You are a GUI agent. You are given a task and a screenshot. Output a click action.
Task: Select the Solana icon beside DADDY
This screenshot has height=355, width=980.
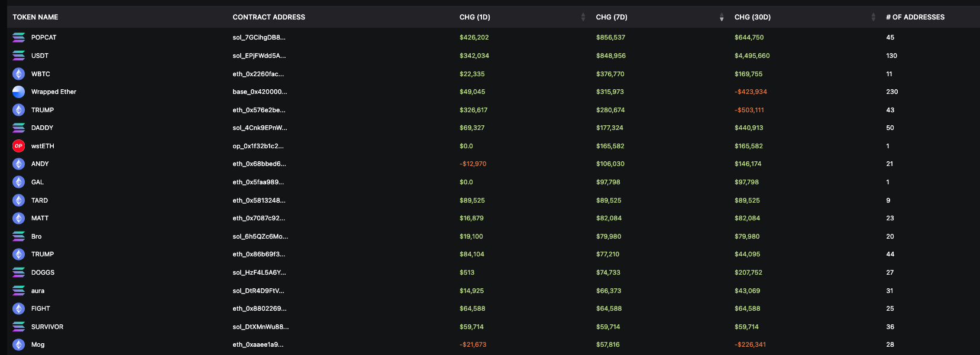point(19,128)
